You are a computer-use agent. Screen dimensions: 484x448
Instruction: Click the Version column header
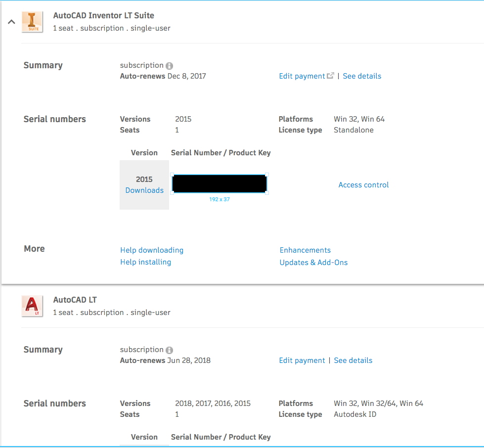point(144,152)
